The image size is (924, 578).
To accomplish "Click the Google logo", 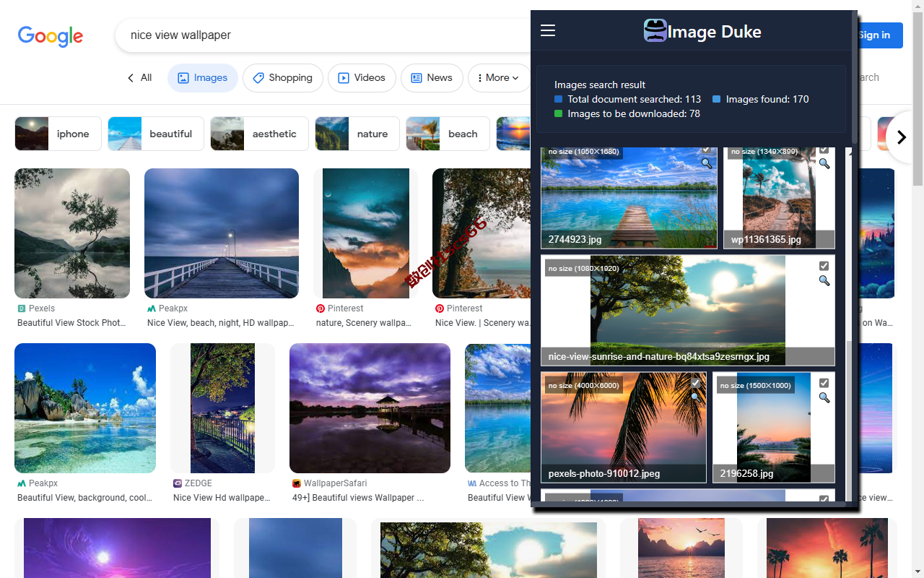I will point(51,36).
